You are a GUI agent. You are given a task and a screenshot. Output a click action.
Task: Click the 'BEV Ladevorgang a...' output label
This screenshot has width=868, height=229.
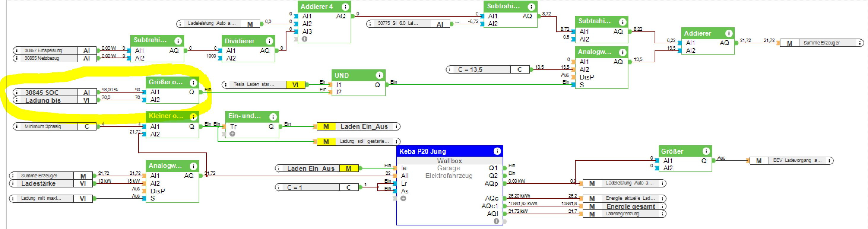[x=797, y=161]
